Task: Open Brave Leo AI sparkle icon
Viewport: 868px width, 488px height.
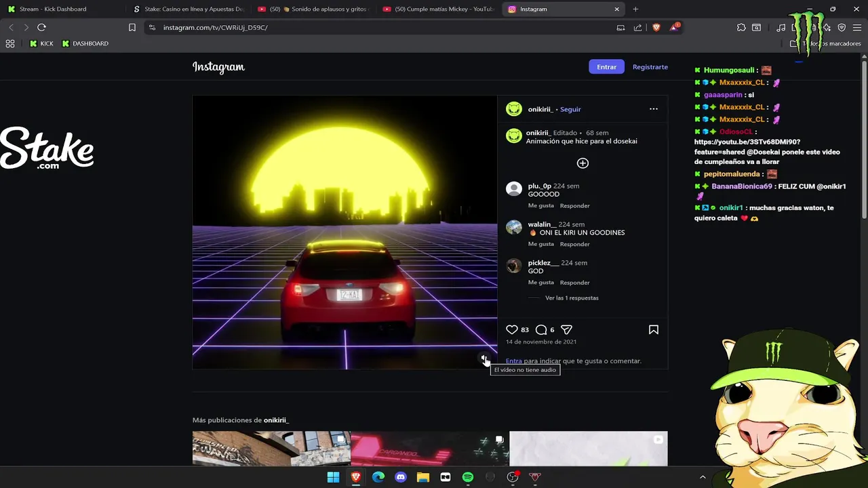Action: (x=826, y=27)
